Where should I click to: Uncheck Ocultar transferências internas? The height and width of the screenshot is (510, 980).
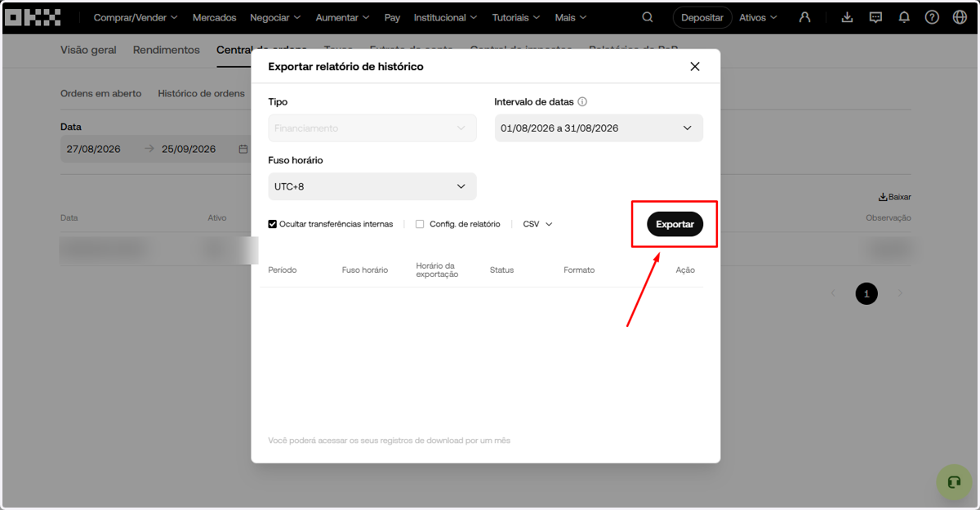[x=273, y=224]
